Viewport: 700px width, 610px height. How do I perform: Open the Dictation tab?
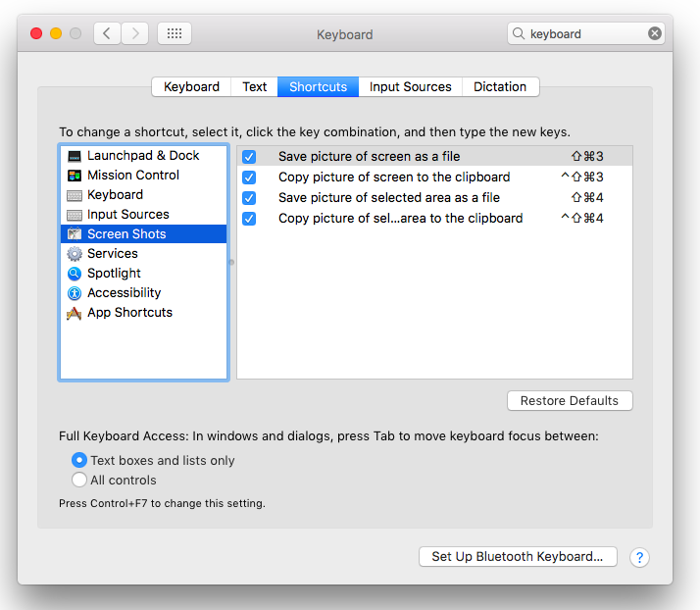click(500, 87)
